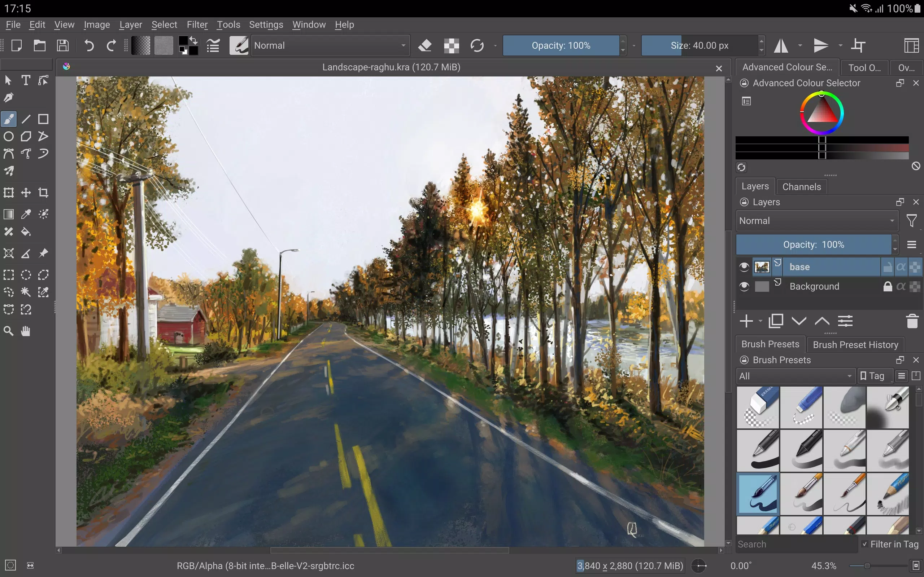
Task: Select the Crop tool
Action: coord(43,192)
